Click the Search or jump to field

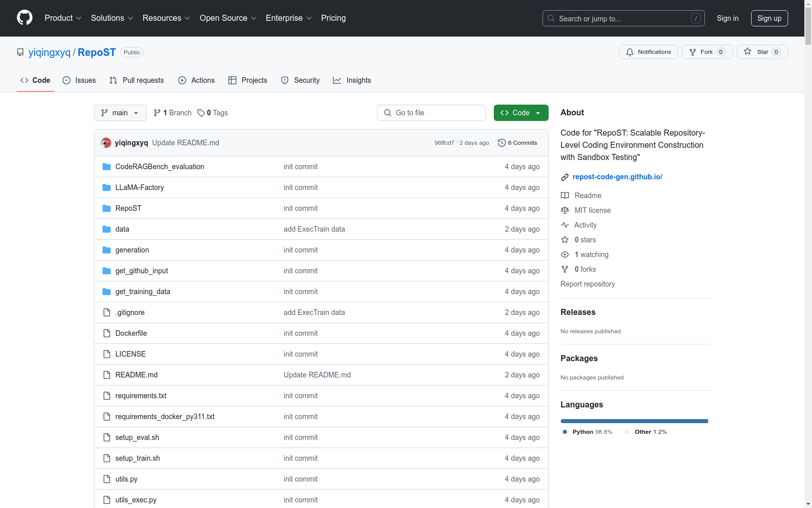tap(624, 18)
